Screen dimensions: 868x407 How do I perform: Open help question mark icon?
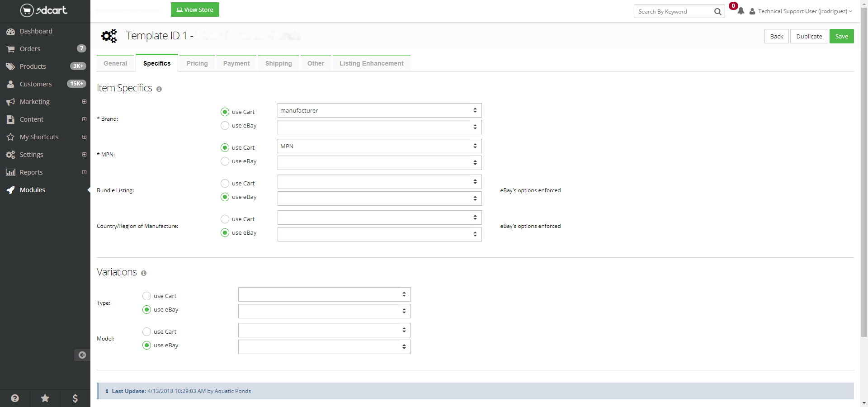[15, 398]
